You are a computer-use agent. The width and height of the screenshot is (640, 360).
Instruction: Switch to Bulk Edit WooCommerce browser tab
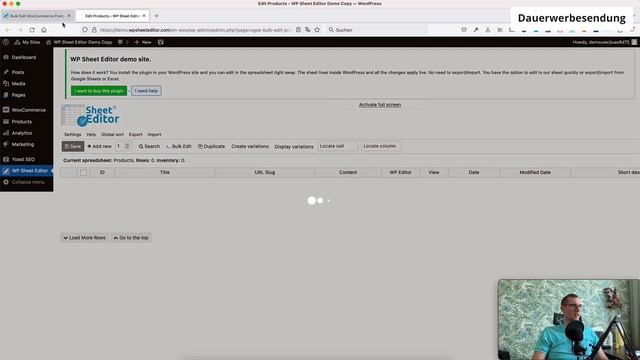(37, 16)
